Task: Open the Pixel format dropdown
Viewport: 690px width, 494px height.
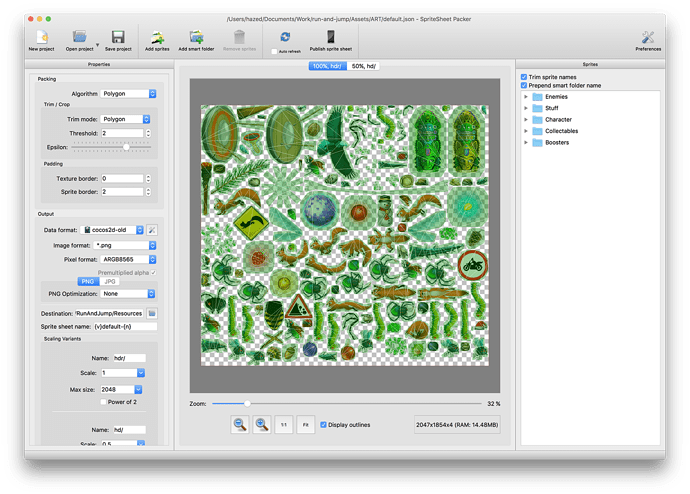Action: pos(128,260)
